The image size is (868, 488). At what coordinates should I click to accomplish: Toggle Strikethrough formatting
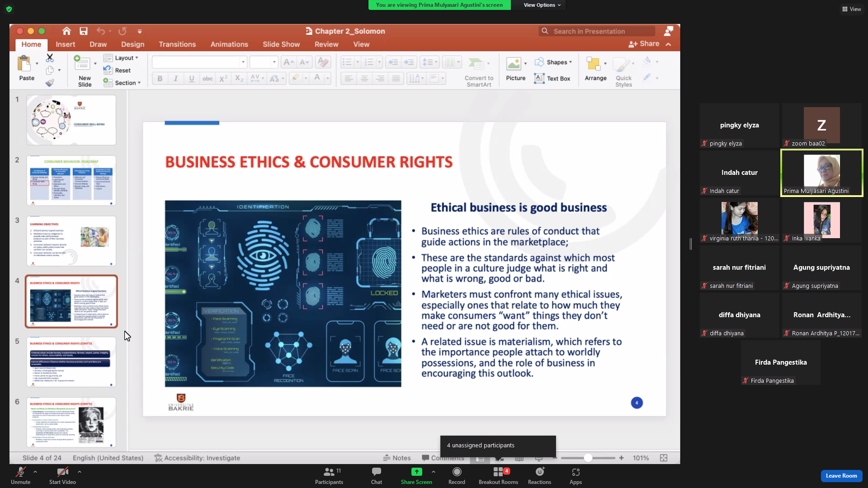pyautogui.click(x=208, y=78)
